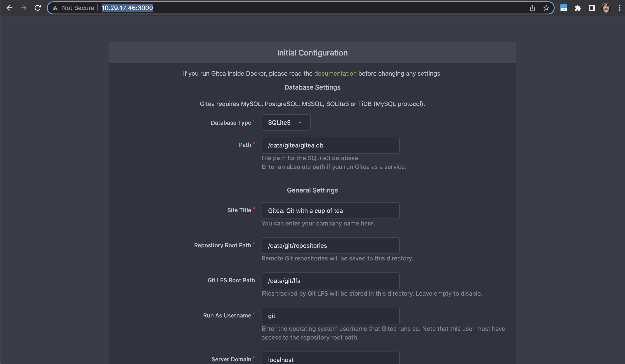The width and height of the screenshot is (625, 364).
Task: Click the browser menu kebab icon
Action: (620, 8)
